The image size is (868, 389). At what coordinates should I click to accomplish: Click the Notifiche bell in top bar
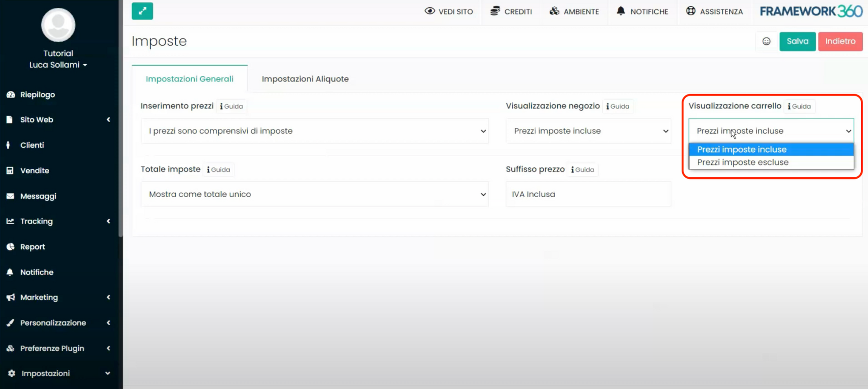coord(621,11)
